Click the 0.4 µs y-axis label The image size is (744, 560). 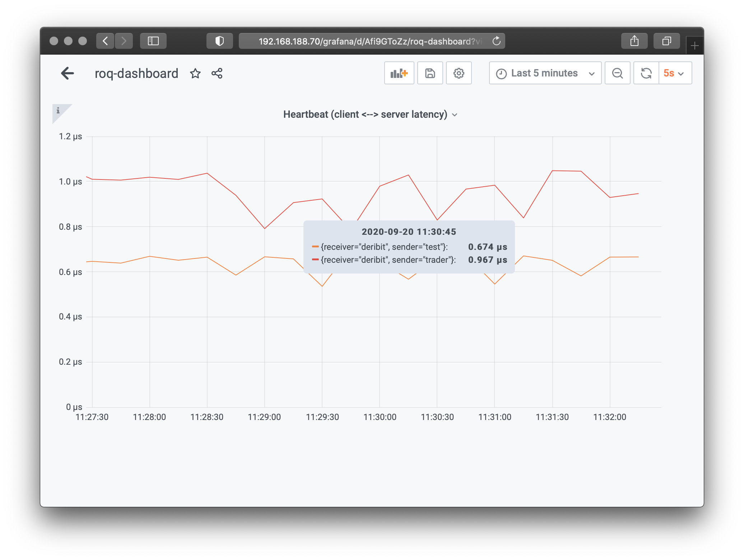coord(70,317)
